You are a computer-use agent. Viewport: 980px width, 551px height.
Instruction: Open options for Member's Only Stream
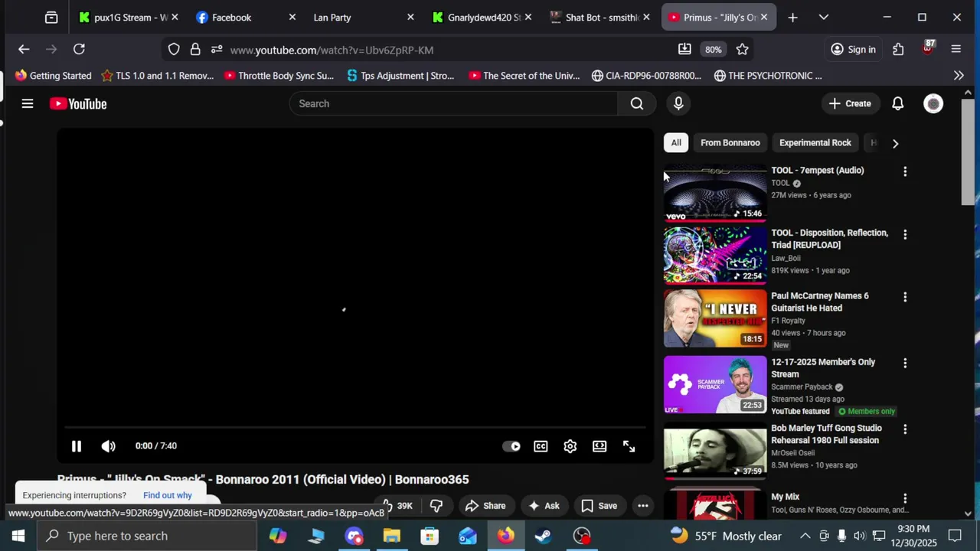905,364
